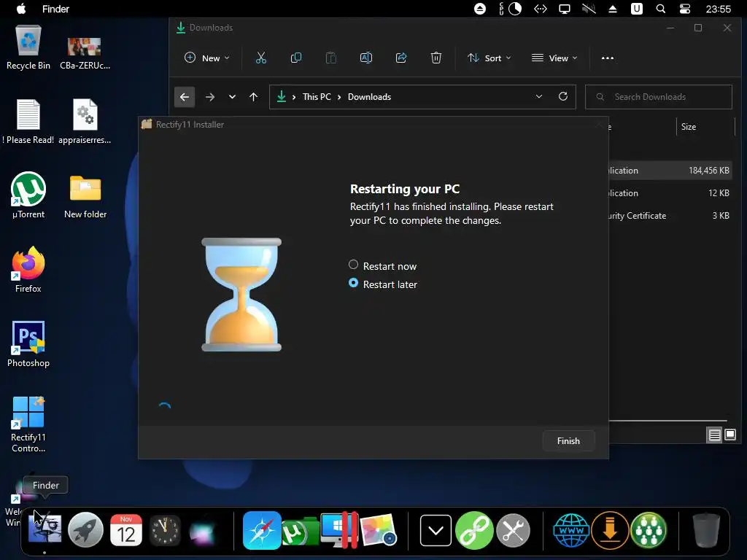Open the New dropdown in Downloads window
747x560 pixels.
coord(206,58)
